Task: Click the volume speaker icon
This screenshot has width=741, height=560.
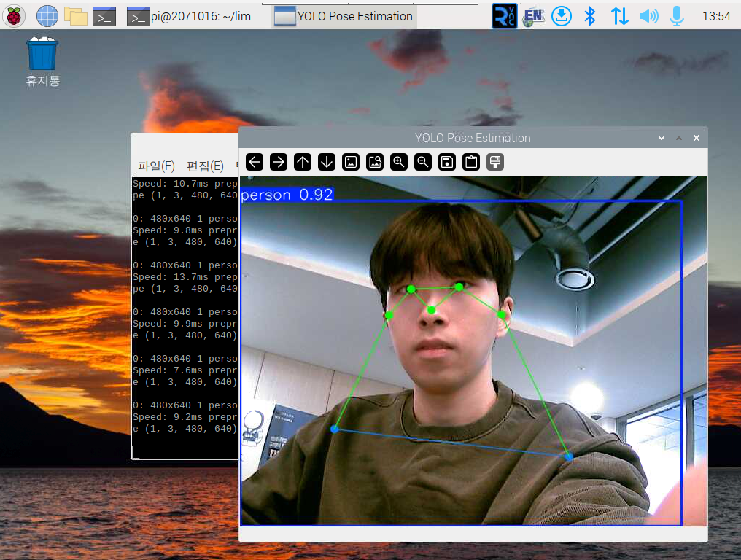Action: click(649, 16)
